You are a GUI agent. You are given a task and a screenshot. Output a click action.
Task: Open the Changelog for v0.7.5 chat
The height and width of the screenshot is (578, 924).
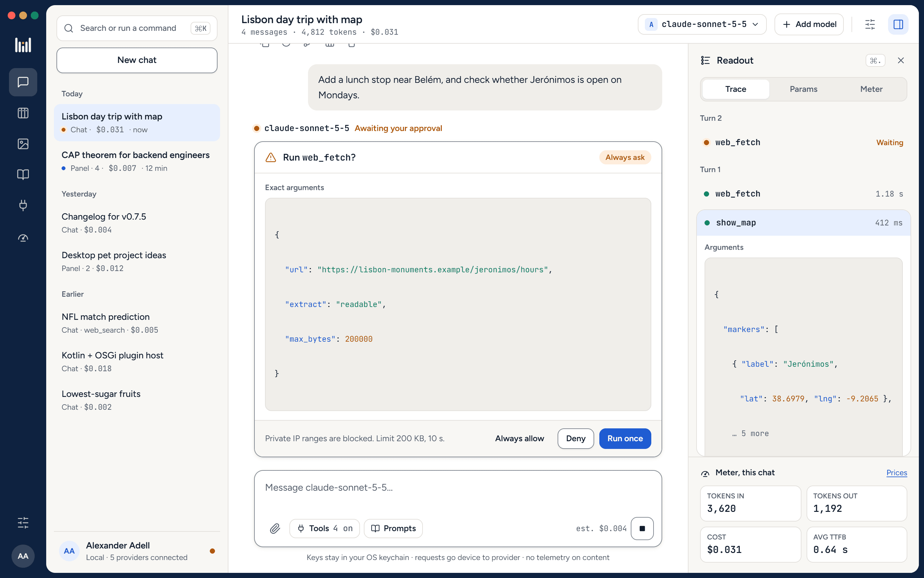coord(137,223)
